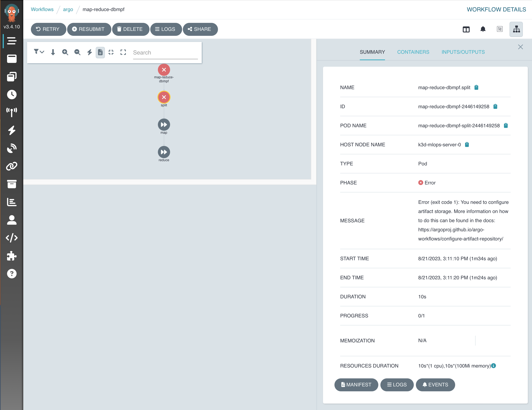The image size is (532, 410).
Task: Copy the ID value to clipboard
Action: [495, 107]
